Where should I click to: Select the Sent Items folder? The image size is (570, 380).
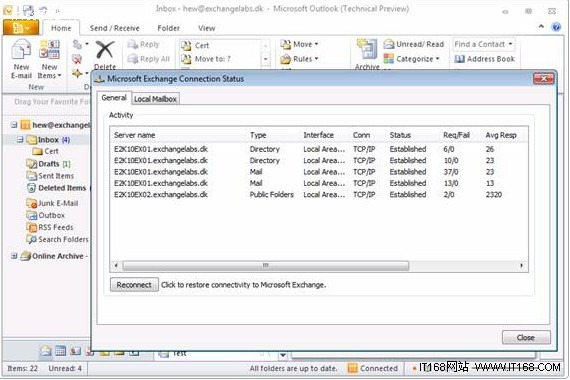click(x=50, y=176)
